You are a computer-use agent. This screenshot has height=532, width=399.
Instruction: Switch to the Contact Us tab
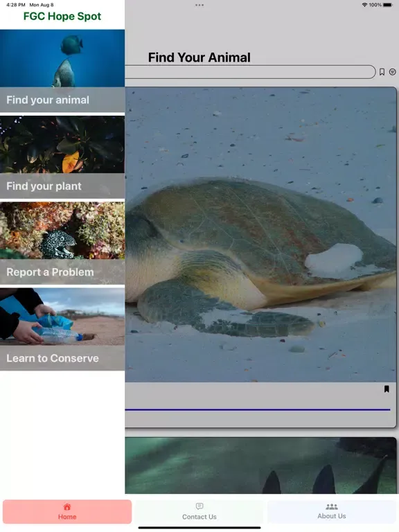[x=199, y=512]
